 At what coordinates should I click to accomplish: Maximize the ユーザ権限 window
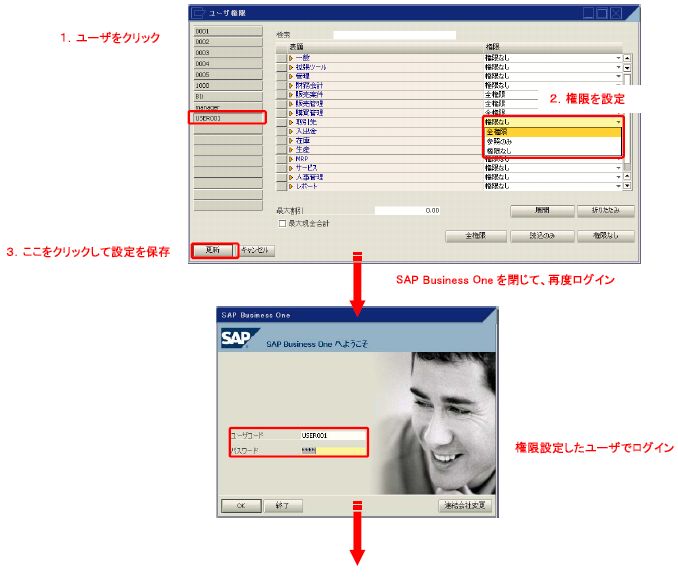pyautogui.click(x=602, y=13)
